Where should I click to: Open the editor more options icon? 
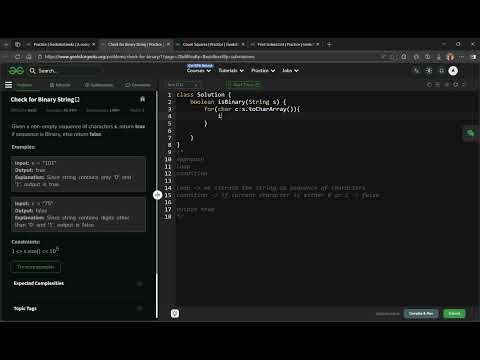pos(464,85)
